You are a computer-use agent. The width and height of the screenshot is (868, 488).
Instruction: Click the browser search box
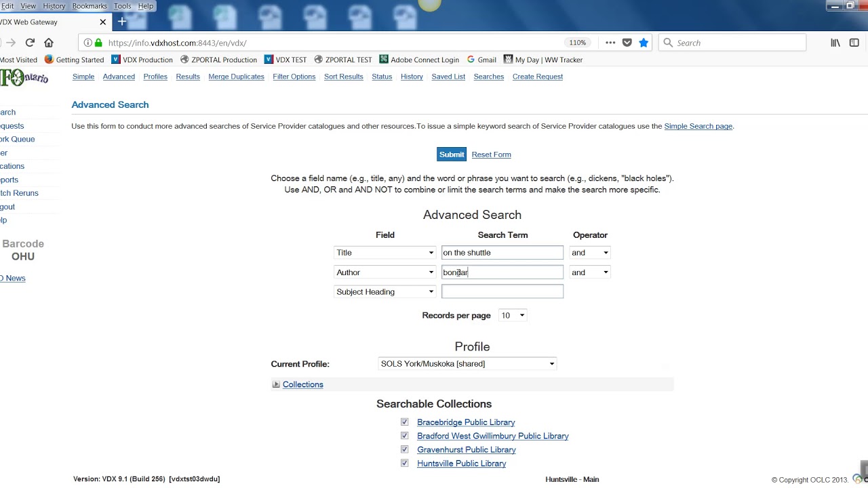point(732,43)
